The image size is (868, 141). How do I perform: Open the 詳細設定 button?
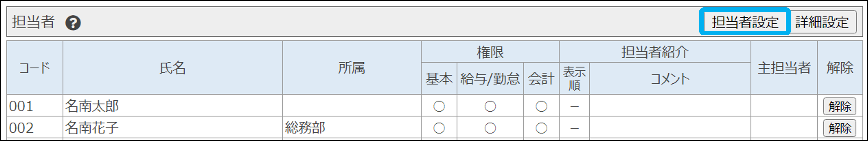pyautogui.click(x=822, y=22)
